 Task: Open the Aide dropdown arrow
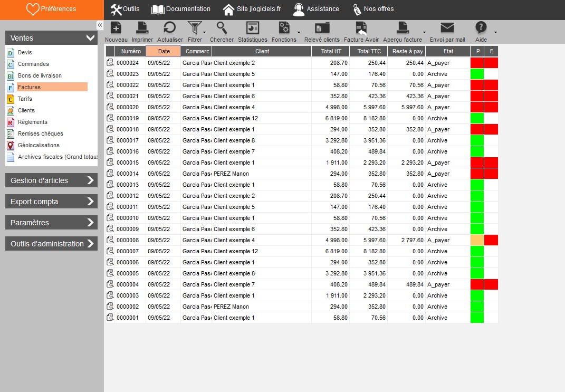click(495, 32)
